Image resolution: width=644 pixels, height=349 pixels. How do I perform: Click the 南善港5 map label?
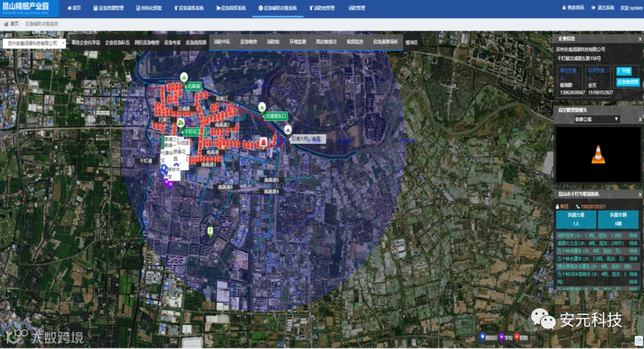point(271,180)
